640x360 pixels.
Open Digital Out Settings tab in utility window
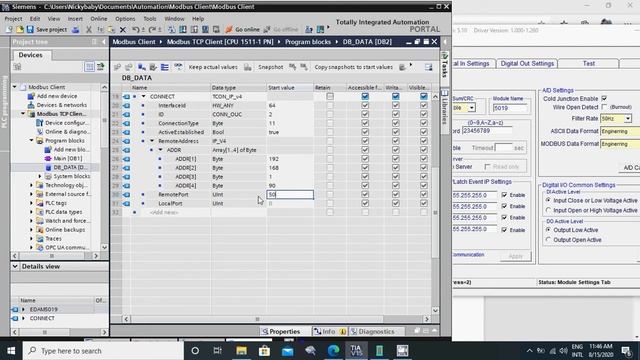tap(527, 64)
